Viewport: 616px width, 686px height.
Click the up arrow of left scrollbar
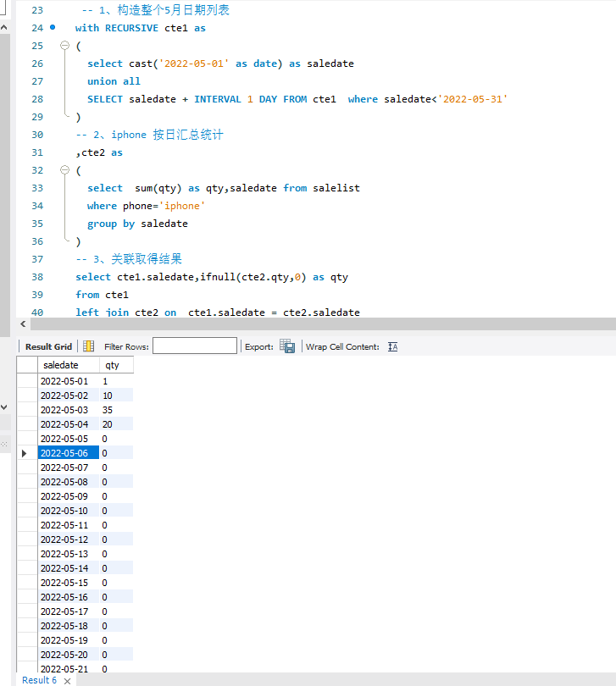coord(4,27)
